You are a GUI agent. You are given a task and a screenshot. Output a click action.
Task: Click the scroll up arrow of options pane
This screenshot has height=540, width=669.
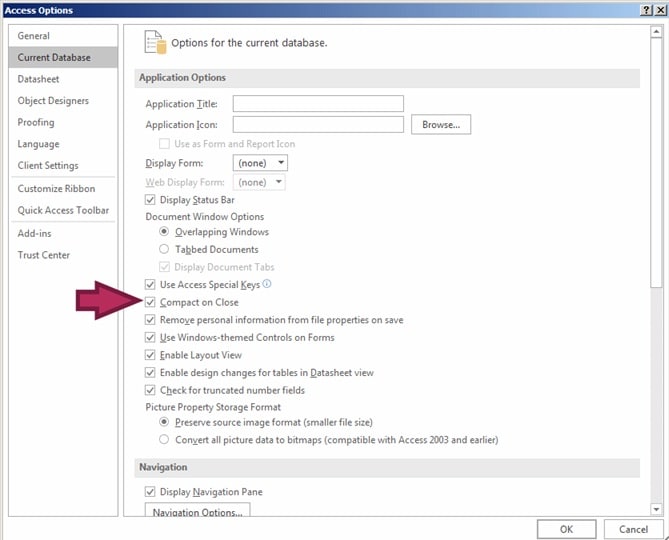point(656,32)
